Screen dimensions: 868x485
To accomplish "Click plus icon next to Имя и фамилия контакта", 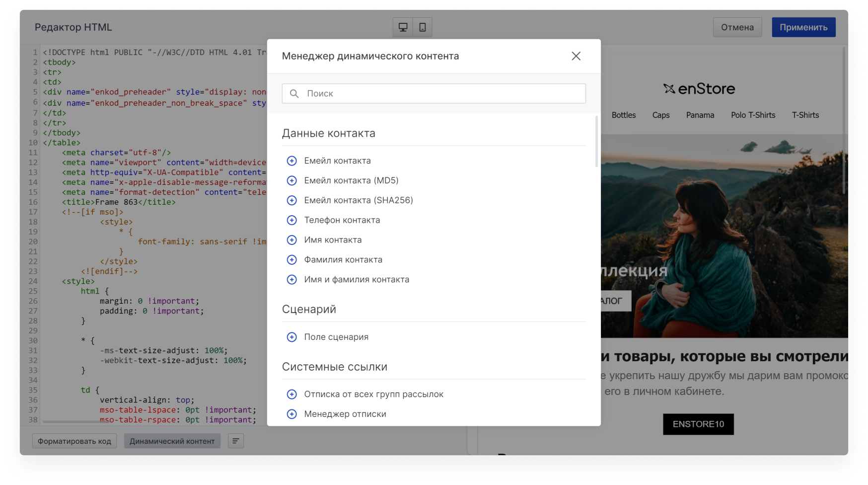I will tap(292, 279).
